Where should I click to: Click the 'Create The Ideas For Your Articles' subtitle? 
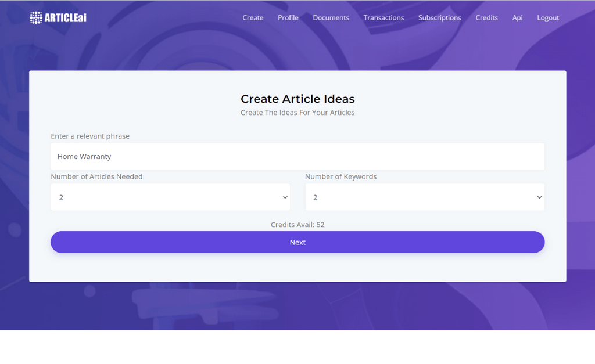[x=297, y=113]
